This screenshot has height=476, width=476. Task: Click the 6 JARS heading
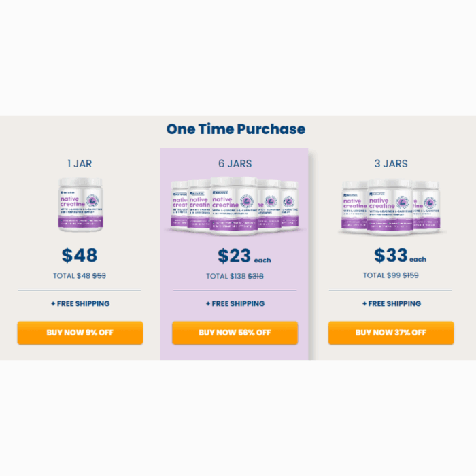(x=235, y=164)
